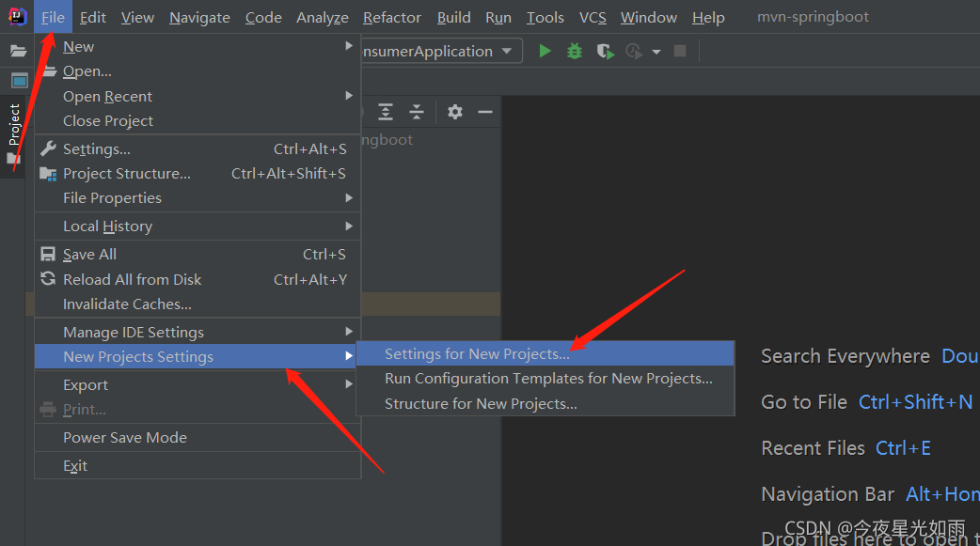Click Go to File hint text
Image resolution: width=980 pixels, height=546 pixels.
[x=804, y=402]
